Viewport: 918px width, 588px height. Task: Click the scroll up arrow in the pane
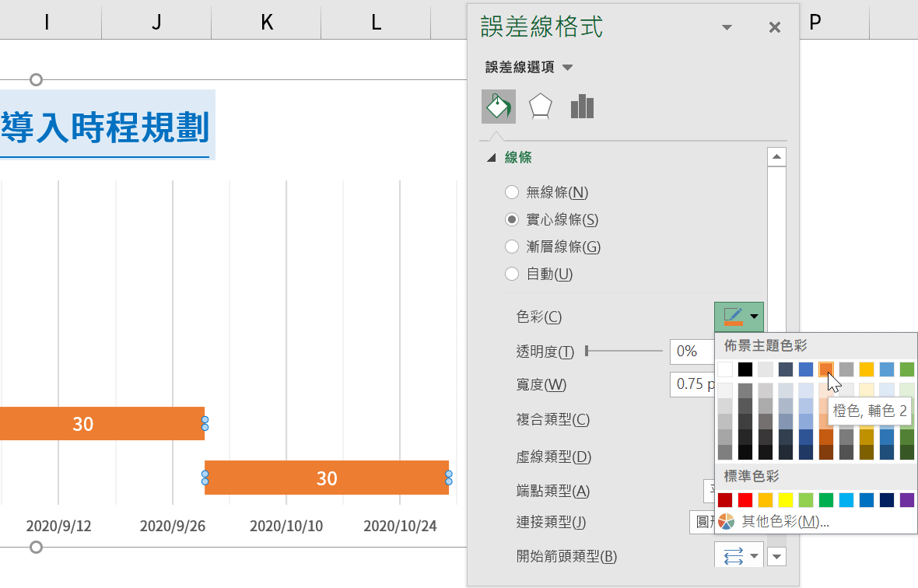point(776,157)
